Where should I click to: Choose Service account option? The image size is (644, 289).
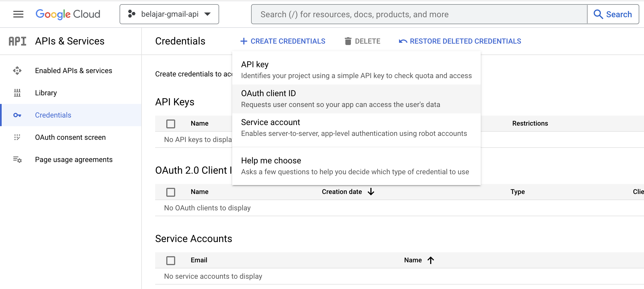point(356,128)
